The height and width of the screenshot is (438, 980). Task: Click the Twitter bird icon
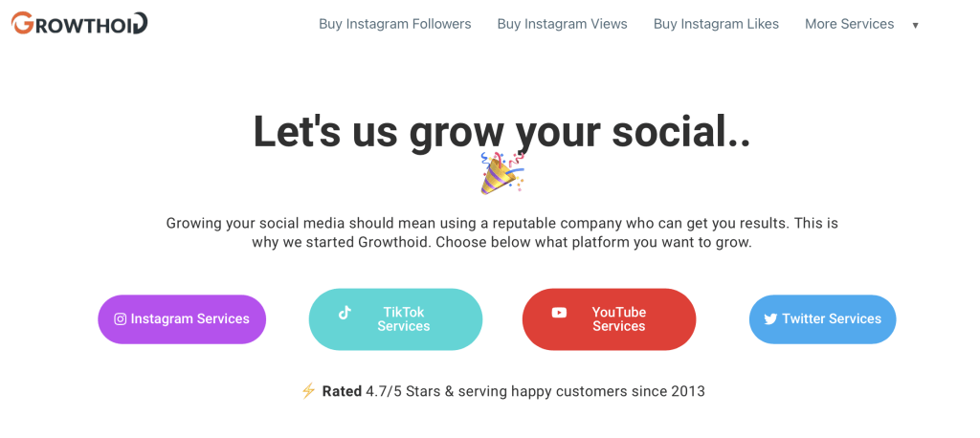pos(770,319)
